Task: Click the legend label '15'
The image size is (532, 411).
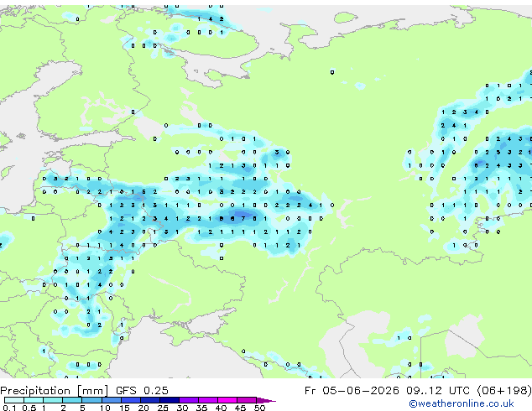Action: pos(124,408)
